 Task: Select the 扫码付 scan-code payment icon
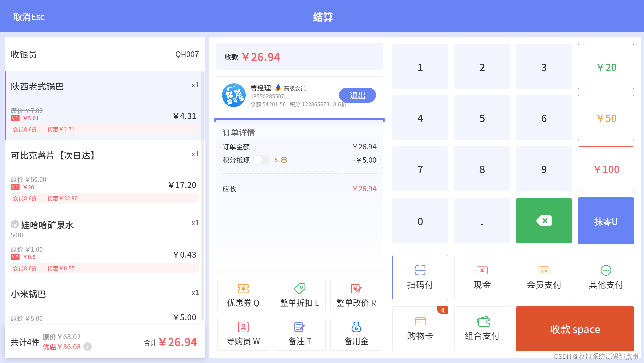(x=420, y=277)
